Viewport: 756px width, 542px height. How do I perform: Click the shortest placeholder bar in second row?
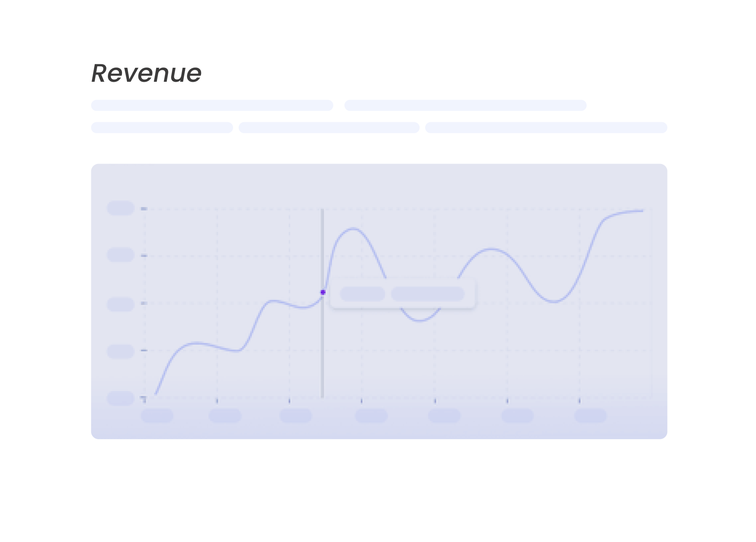tap(162, 127)
